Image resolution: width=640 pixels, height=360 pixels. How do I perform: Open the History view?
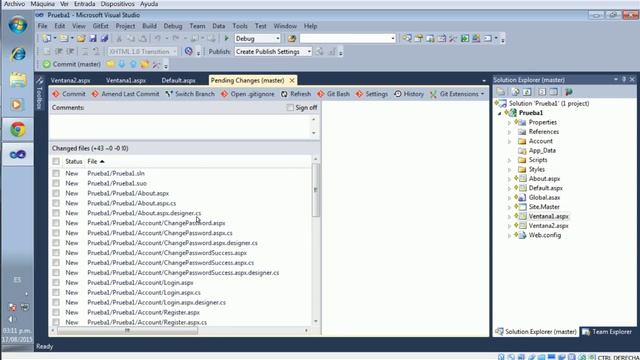[409, 94]
